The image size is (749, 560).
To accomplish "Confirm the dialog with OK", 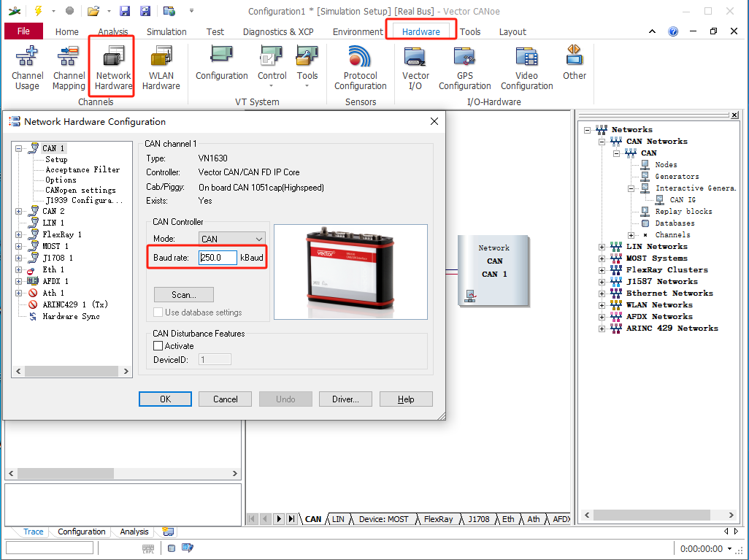I will click(165, 399).
